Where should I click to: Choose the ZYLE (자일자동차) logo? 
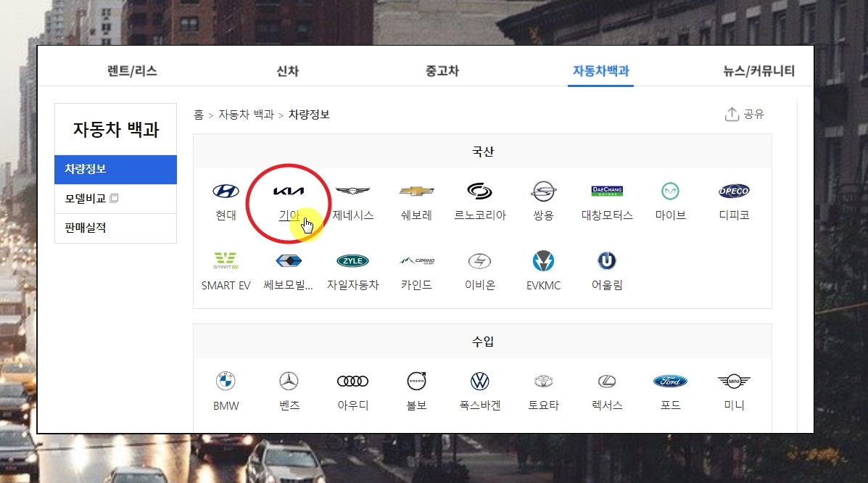pos(352,261)
